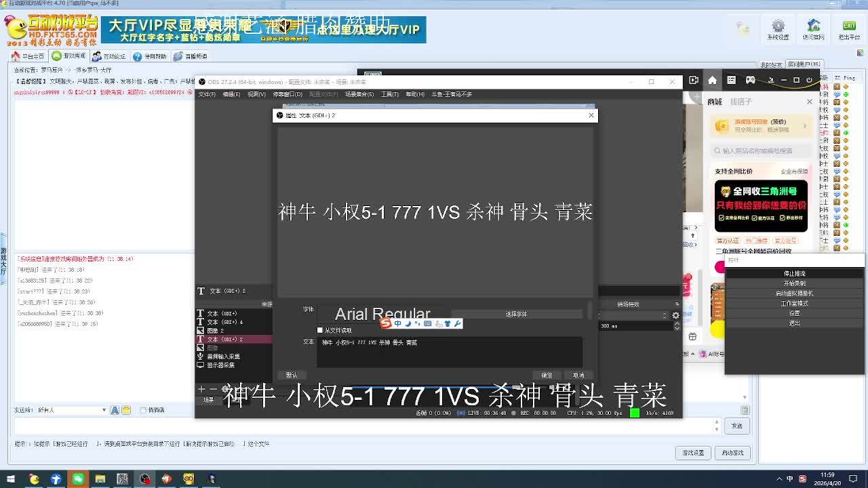Open the transition type combo box arrows
The height and width of the screenshot is (488, 868).
[x=665, y=315]
